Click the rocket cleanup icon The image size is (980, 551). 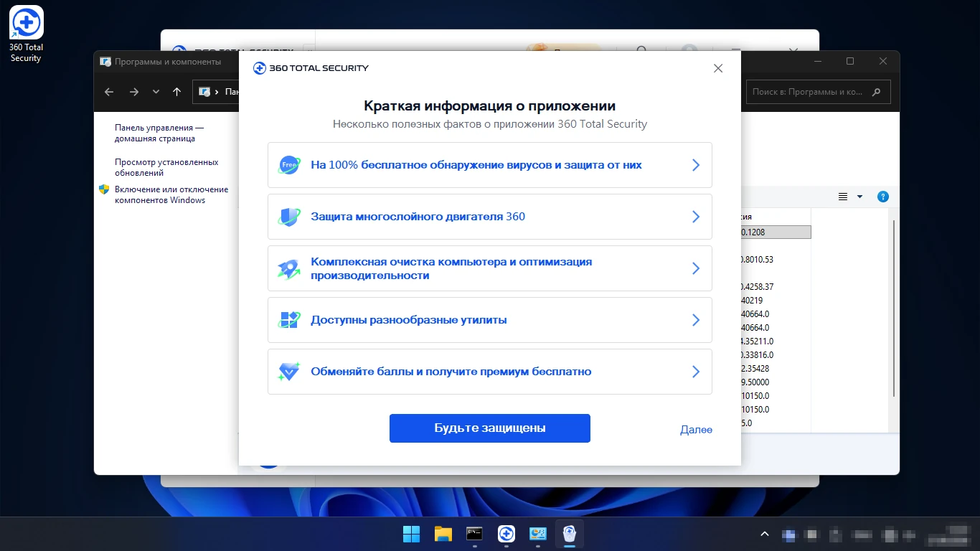[x=289, y=268]
